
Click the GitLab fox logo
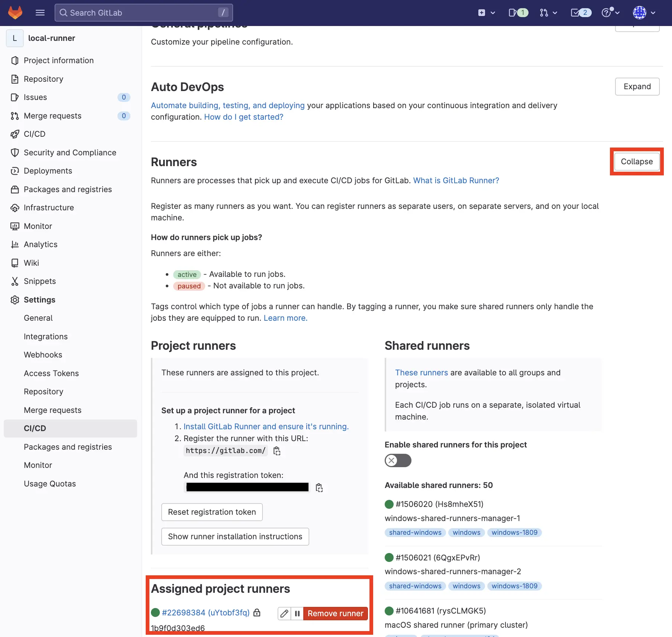pyautogui.click(x=15, y=13)
